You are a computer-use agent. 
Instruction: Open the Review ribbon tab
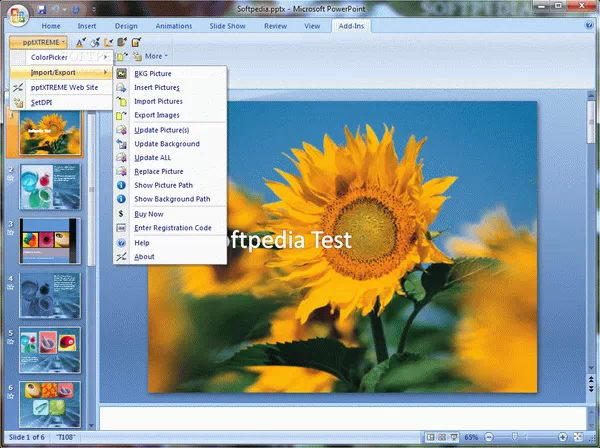tap(276, 26)
